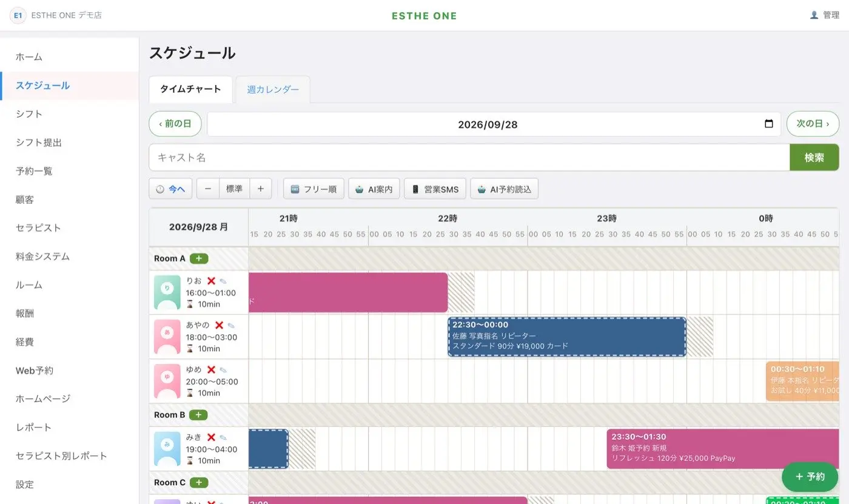
Task: Click the pencil edit icon for みき
Action: coord(223,438)
